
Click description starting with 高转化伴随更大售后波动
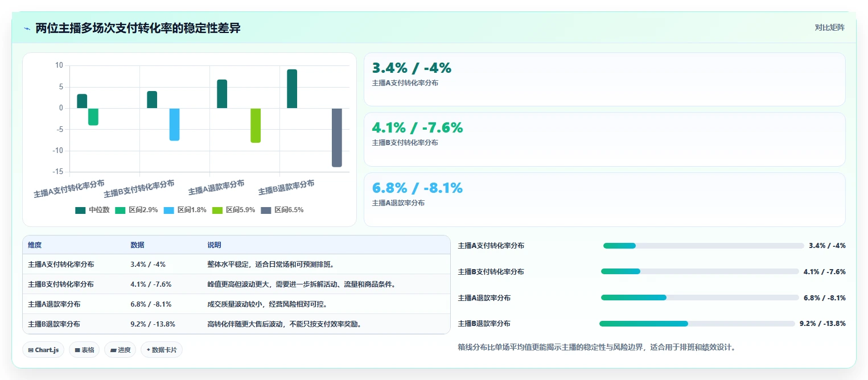[x=285, y=324]
